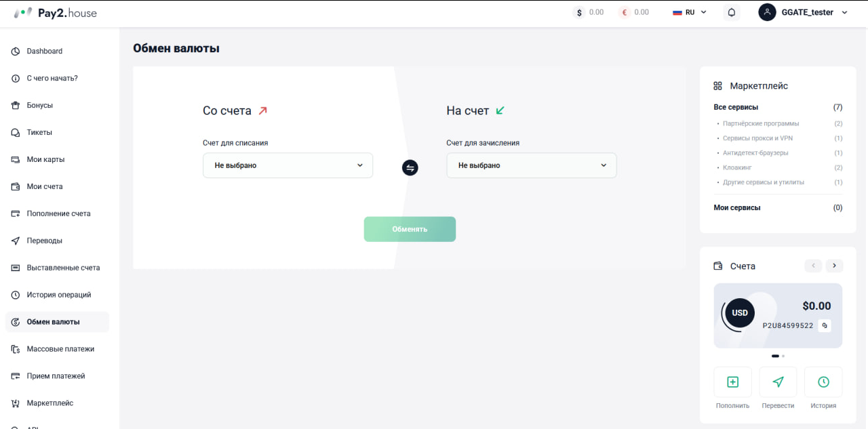
Task: Click the dollar balance icon in header
Action: coord(579,12)
